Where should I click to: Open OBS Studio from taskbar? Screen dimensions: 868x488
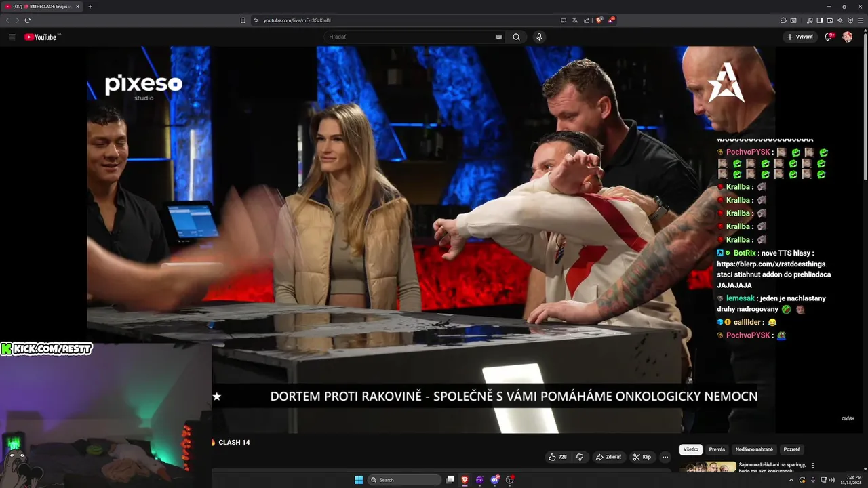click(x=510, y=480)
